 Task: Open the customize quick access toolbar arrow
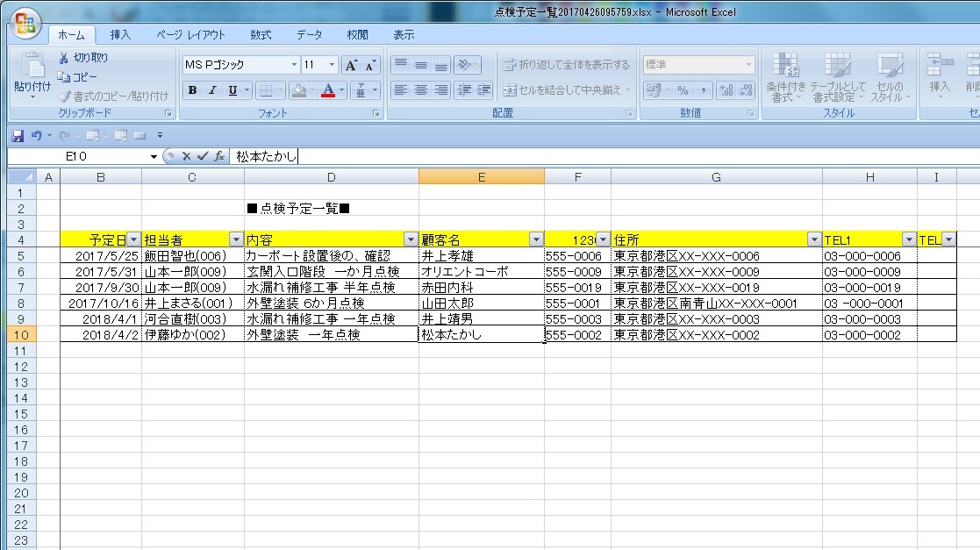click(160, 136)
